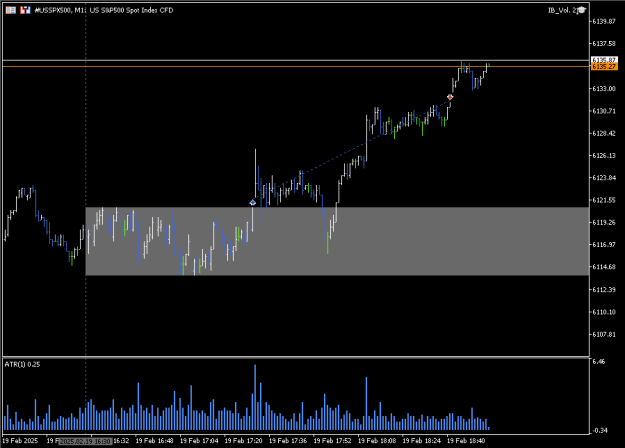Click the 19 Feb 17:20 time label
This screenshot has height=448, width=625.
click(243, 441)
